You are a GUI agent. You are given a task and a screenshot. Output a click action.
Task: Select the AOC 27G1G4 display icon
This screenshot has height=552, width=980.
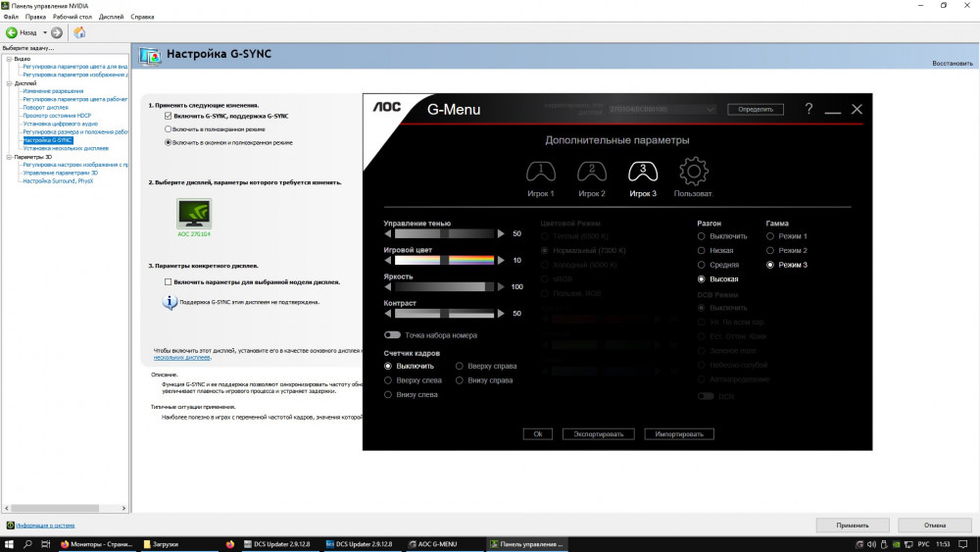click(x=194, y=214)
